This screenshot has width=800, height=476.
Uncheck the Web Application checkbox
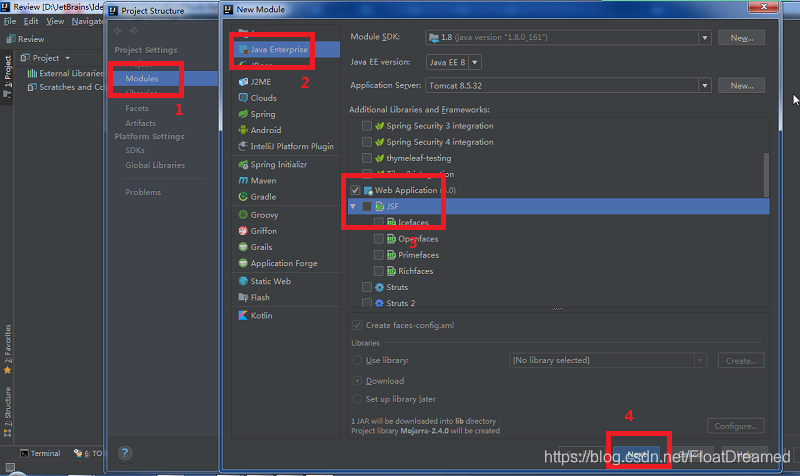(355, 190)
